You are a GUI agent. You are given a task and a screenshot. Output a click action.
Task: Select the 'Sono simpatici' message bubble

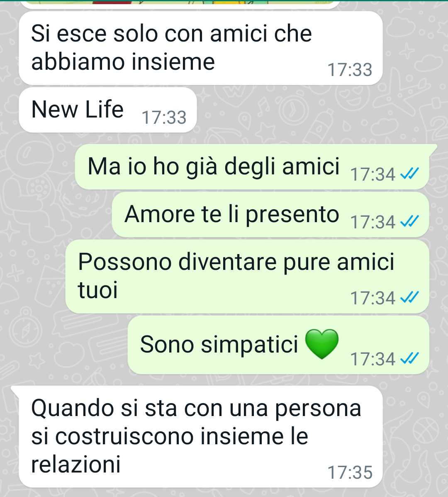coord(278,345)
